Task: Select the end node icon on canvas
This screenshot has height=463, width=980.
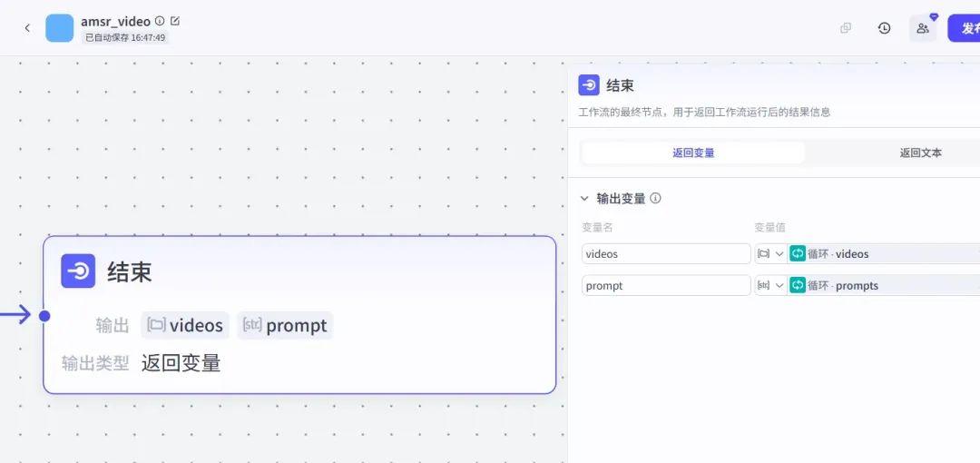Action: [78, 271]
